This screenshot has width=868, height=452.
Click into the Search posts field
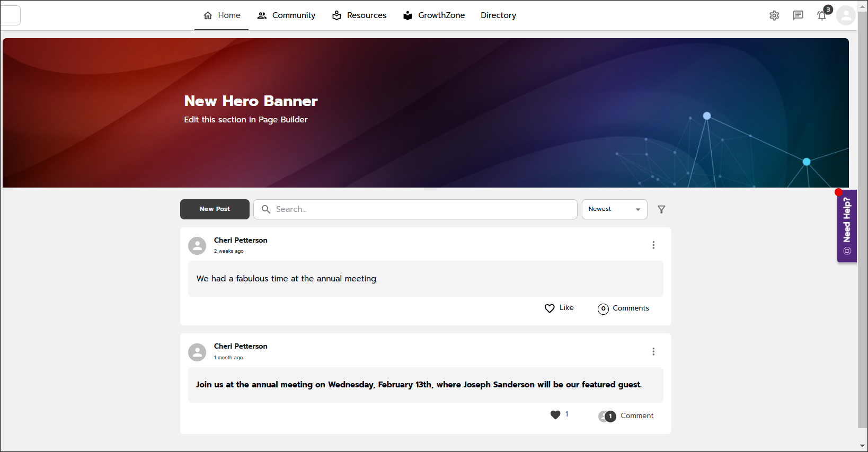pos(415,209)
